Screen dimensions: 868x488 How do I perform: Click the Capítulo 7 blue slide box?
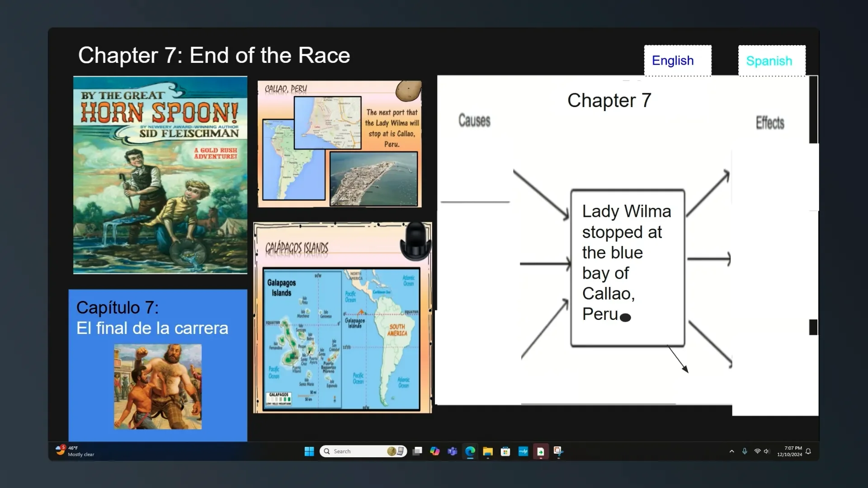pos(158,365)
